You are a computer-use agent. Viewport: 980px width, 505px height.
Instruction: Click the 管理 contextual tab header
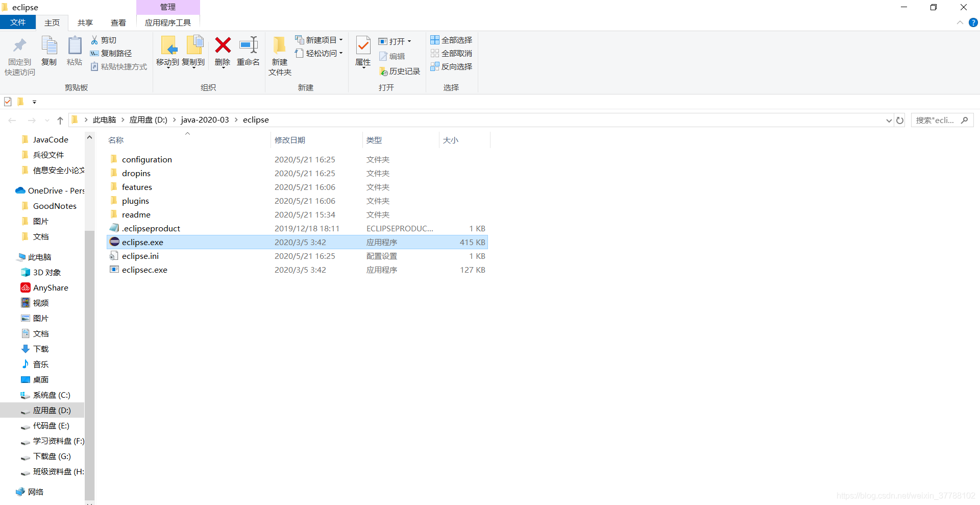(x=168, y=7)
